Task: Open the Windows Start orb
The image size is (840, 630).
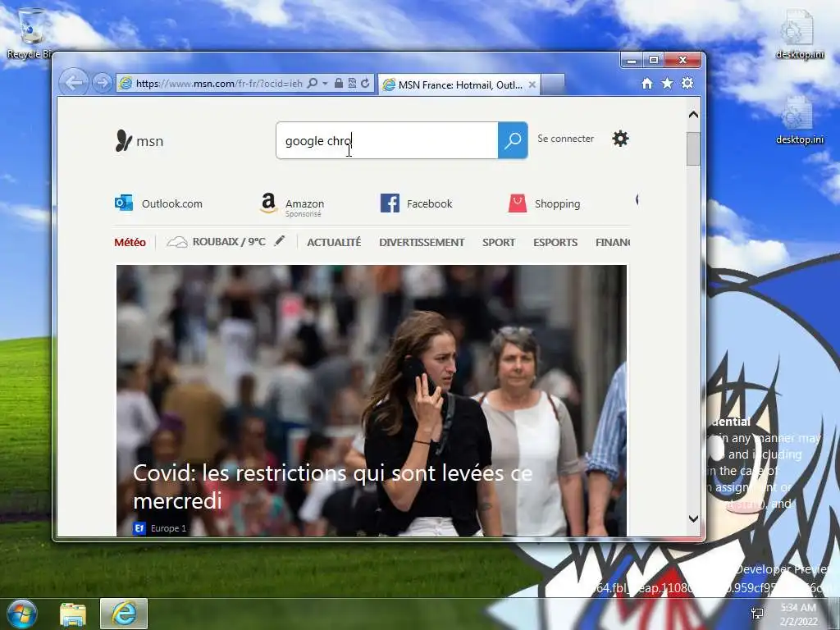Action: tap(21, 614)
